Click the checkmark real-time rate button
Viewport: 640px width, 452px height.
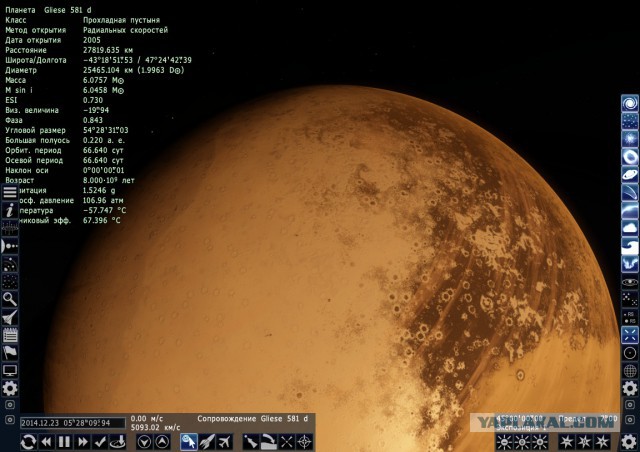click(x=100, y=442)
